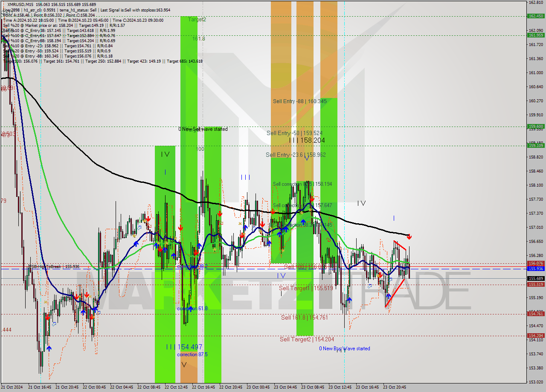Click the 'Sell 100 | 156.076' label
546x392 pixels.
pyautogui.click(x=305, y=267)
